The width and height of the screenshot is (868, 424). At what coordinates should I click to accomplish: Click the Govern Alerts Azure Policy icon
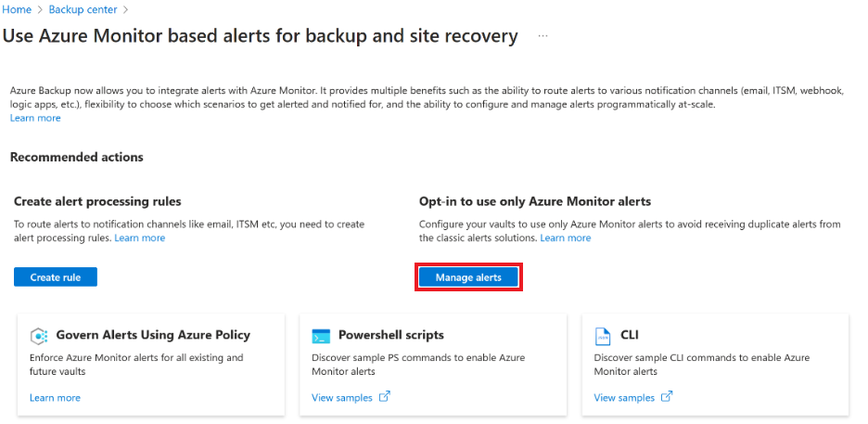click(x=39, y=336)
